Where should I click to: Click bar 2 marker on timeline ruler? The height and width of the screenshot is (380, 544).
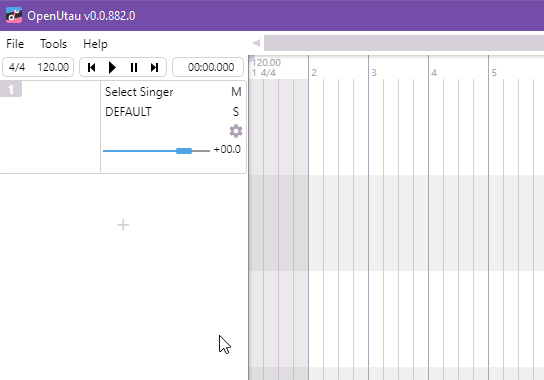314,73
